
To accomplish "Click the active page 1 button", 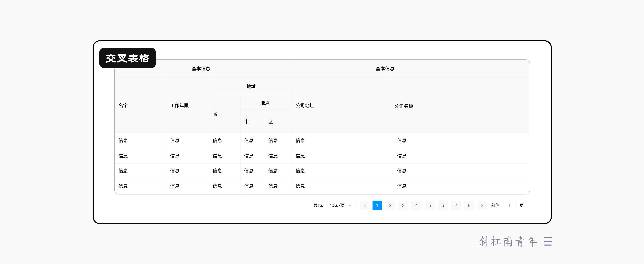I will pos(377,205).
